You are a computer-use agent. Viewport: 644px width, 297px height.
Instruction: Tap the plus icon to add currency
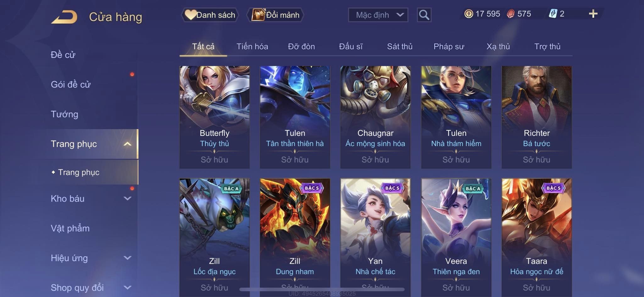593,14
